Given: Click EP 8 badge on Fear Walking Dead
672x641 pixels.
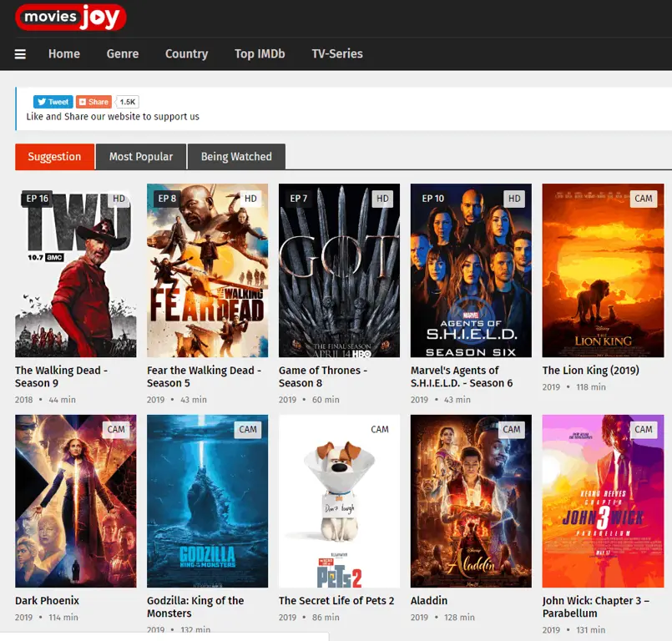Looking at the screenshot, I should coord(167,199).
